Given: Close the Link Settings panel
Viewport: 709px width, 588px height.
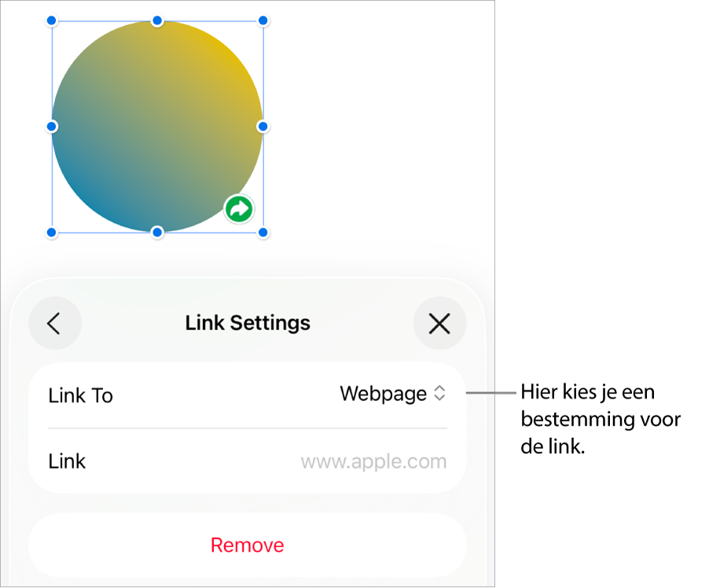Looking at the screenshot, I should click(439, 323).
